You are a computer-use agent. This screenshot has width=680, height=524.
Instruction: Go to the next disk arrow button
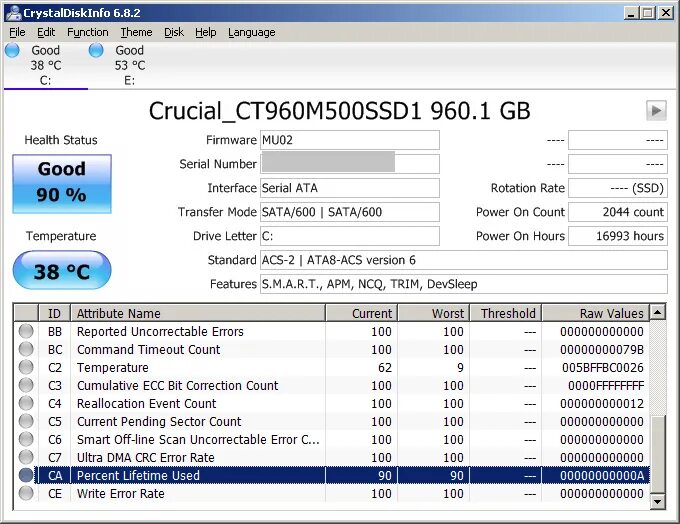[x=656, y=111]
